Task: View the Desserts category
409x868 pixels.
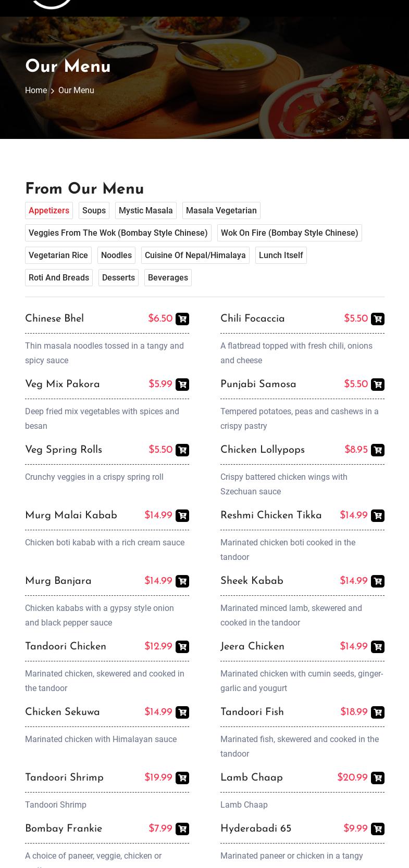Action: (118, 277)
